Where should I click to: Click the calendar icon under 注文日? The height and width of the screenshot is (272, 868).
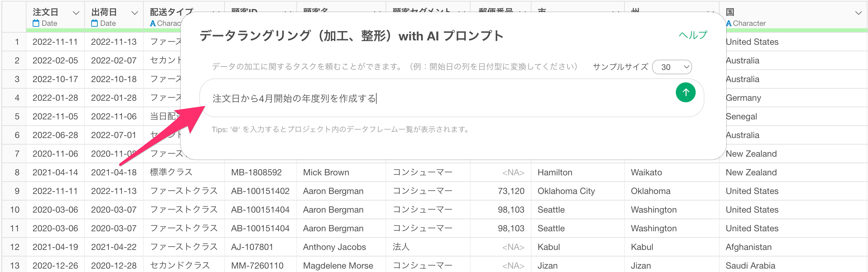[x=36, y=23]
